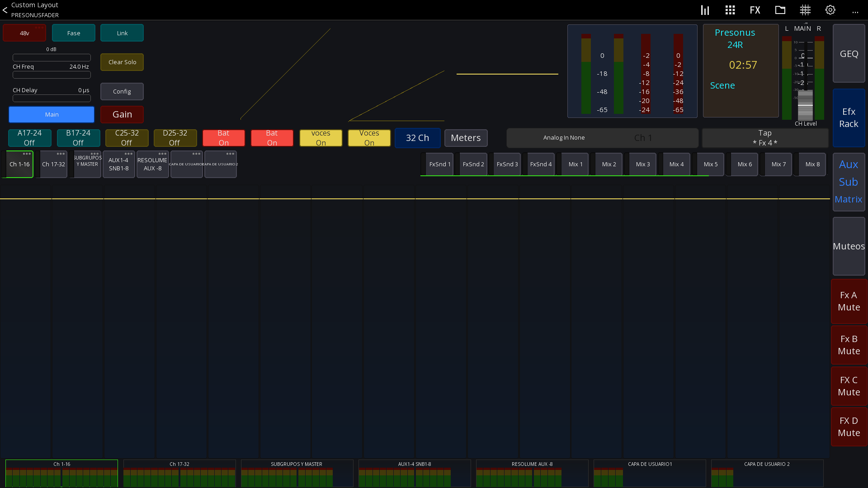The height and width of the screenshot is (488, 868).
Task: Click the Clear Solo button
Action: point(122,62)
